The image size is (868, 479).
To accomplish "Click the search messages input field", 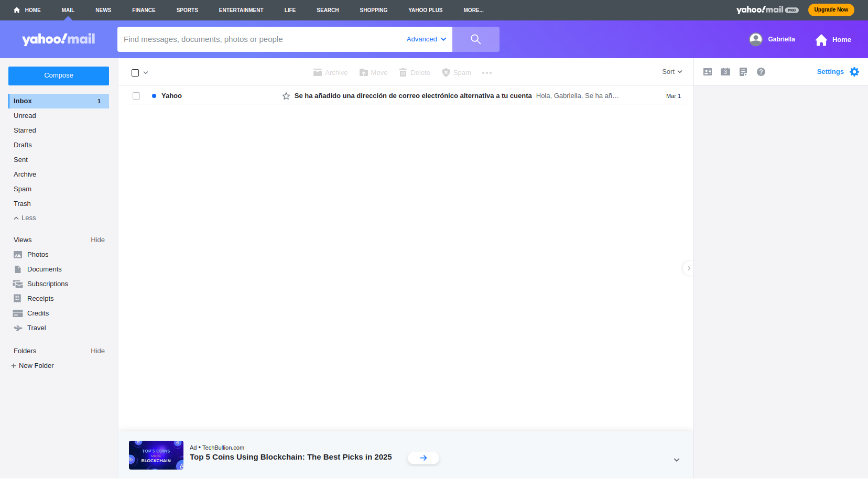I will pos(259,39).
